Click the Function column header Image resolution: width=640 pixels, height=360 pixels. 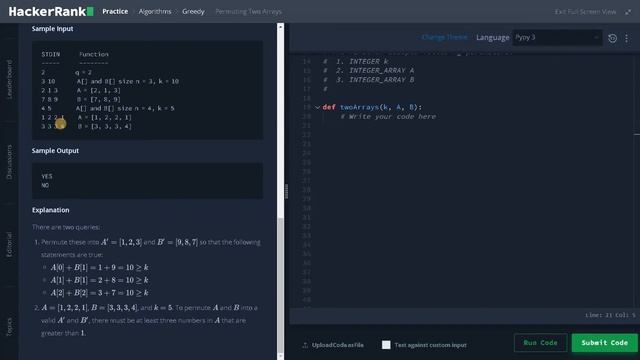(x=94, y=54)
